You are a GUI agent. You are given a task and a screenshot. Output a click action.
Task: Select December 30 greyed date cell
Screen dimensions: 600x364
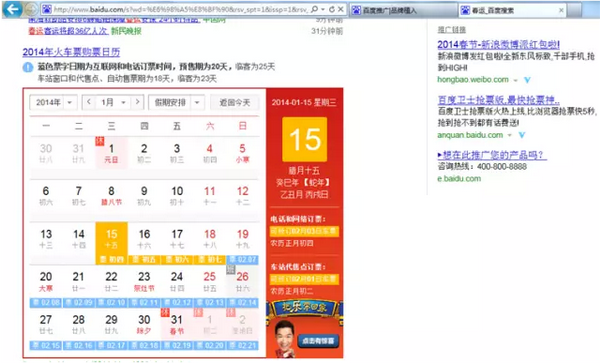pyautogui.click(x=46, y=153)
